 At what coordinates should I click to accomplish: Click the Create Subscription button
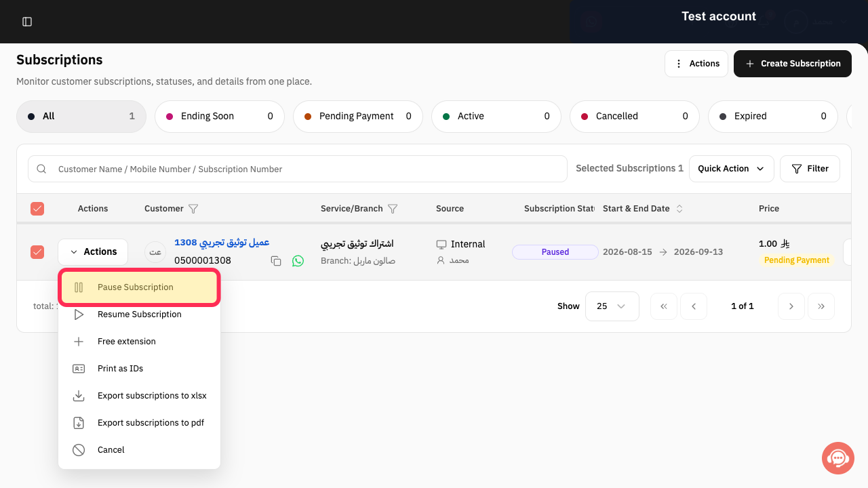coord(793,64)
